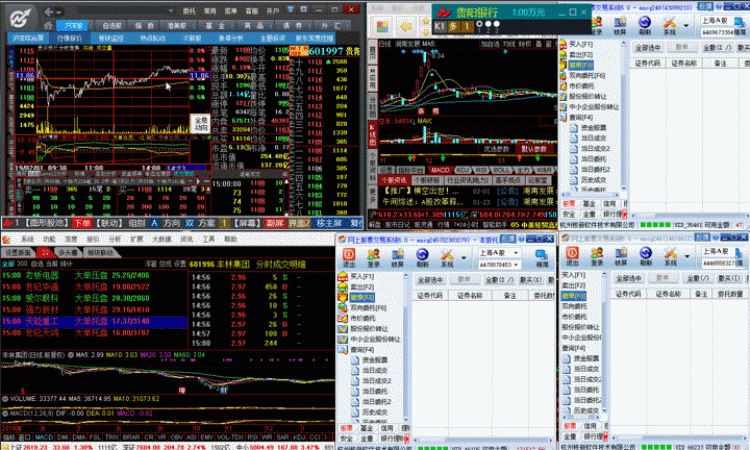Select radio button 3 in 贵阳银行 widget
Image resolution: width=750 pixels, height=450 pixels.
pyautogui.click(x=496, y=24)
